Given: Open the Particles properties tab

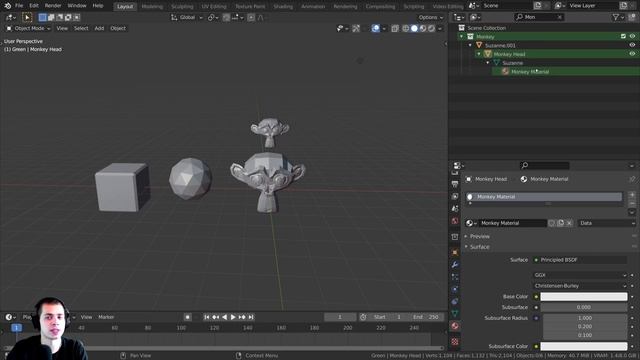Looking at the screenshot, I should [x=455, y=277].
